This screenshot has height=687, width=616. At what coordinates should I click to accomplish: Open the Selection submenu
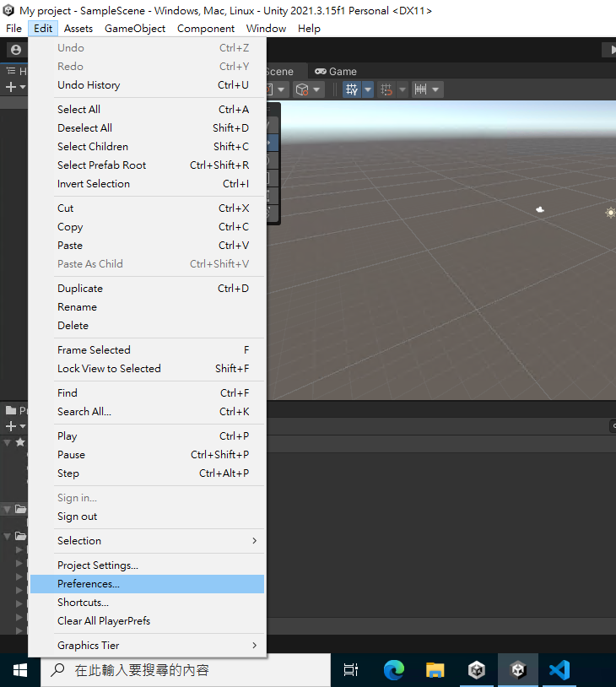(147, 541)
